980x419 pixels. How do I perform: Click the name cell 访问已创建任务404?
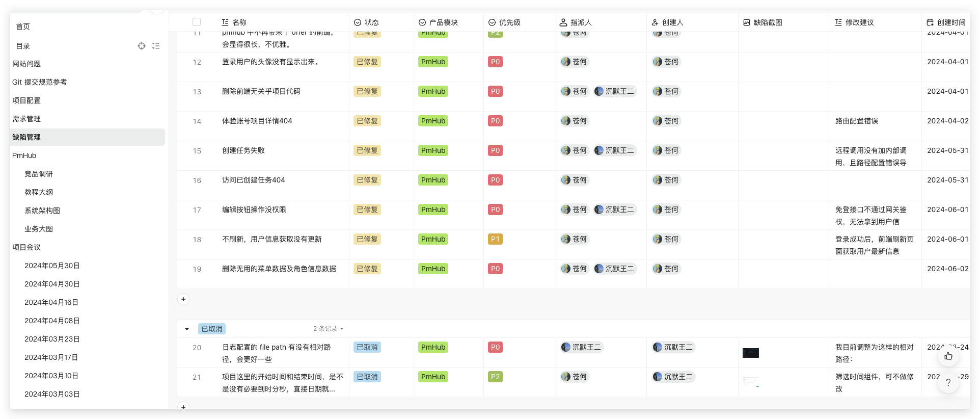254,180
